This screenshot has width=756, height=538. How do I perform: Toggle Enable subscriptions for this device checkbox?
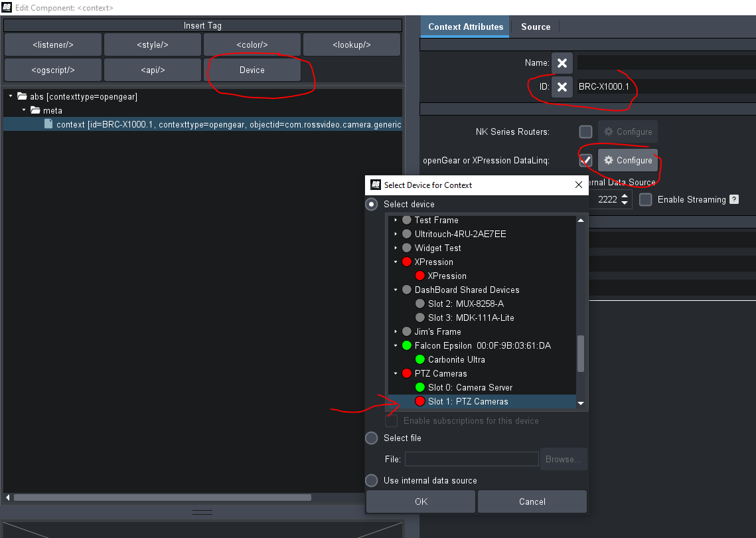tap(392, 420)
